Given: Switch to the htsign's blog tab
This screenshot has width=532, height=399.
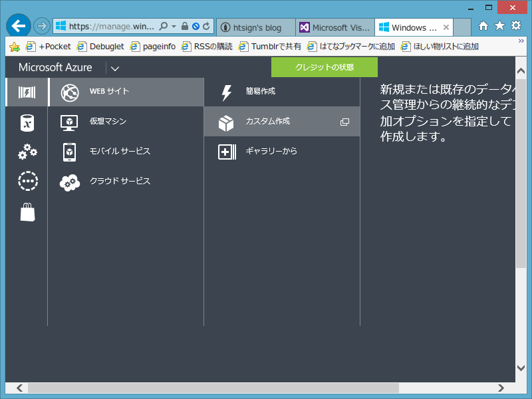Looking at the screenshot, I should pos(256,27).
